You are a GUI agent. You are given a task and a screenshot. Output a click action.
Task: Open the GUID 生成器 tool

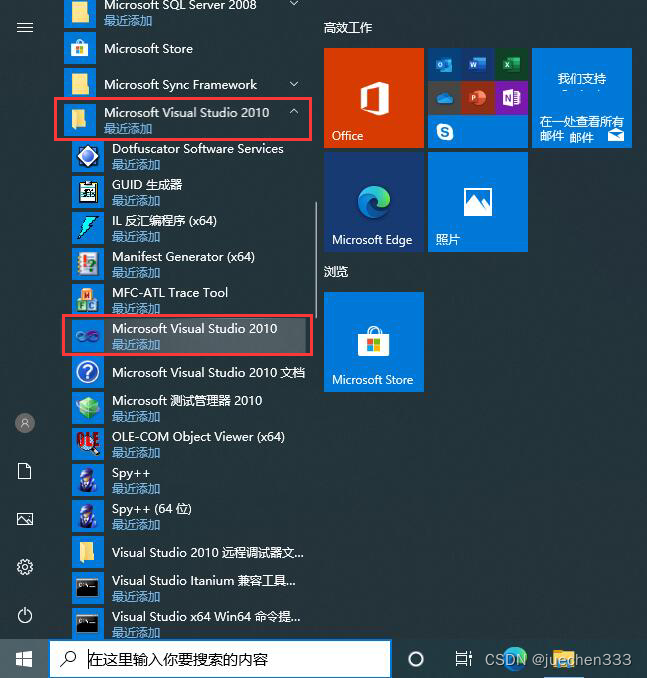(190, 192)
